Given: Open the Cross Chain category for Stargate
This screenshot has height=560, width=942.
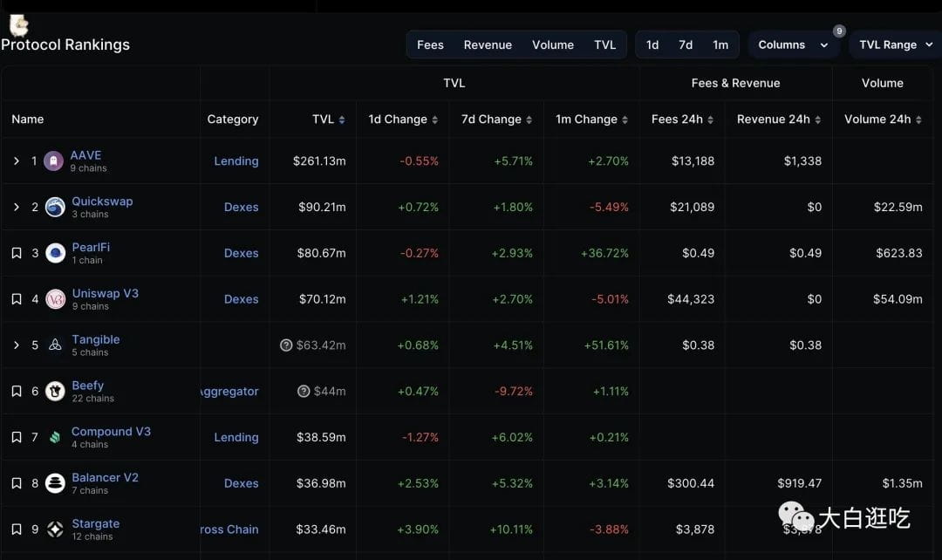Looking at the screenshot, I should coord(229,529).
